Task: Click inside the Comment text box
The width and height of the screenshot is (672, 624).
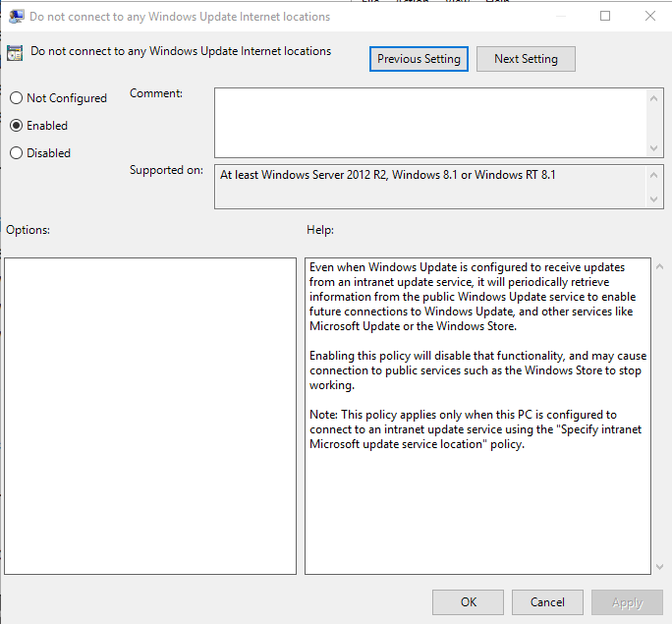Action: (430, 123)
